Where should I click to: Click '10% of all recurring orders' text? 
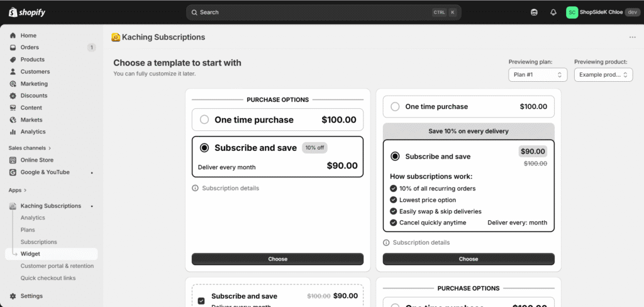pyautogui.click(x=438, y=189)
